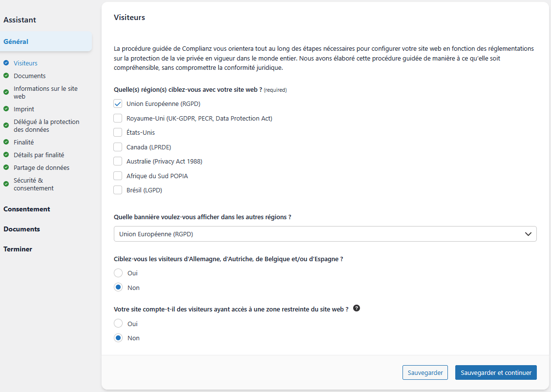Open the banner region dropdown
The image size is (551, 392).
pyautogui.click(x=325, y=234)
